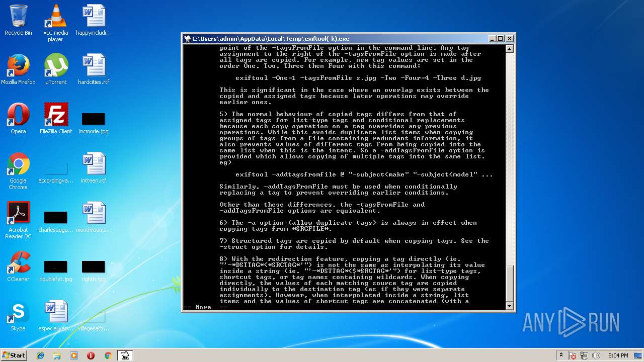
Task: Launch CCleaner desktop shortcut
Action: pyautogui.click(x=18, y=266)
